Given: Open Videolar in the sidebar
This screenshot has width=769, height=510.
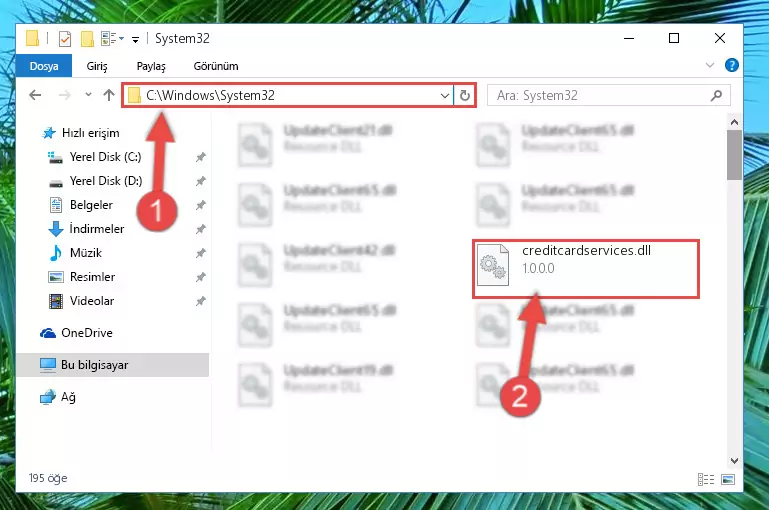Looking at the screenshot, I should 81,301.
